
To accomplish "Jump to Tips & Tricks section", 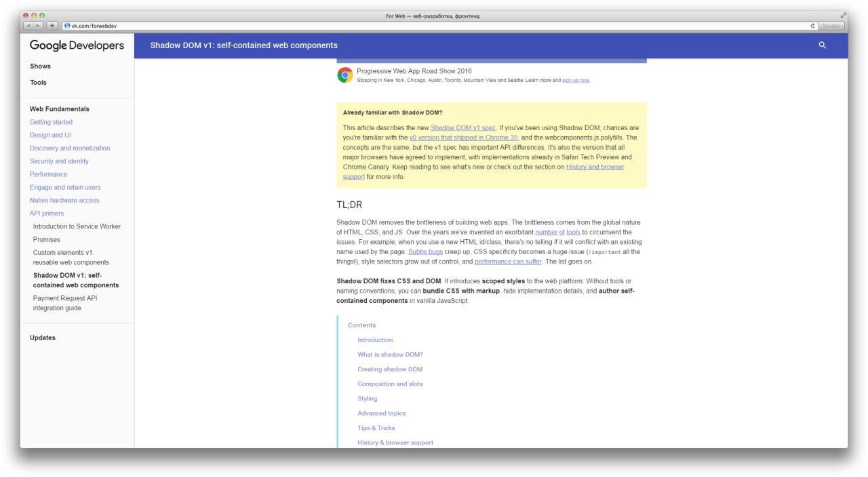I will (x=376, y=428).
